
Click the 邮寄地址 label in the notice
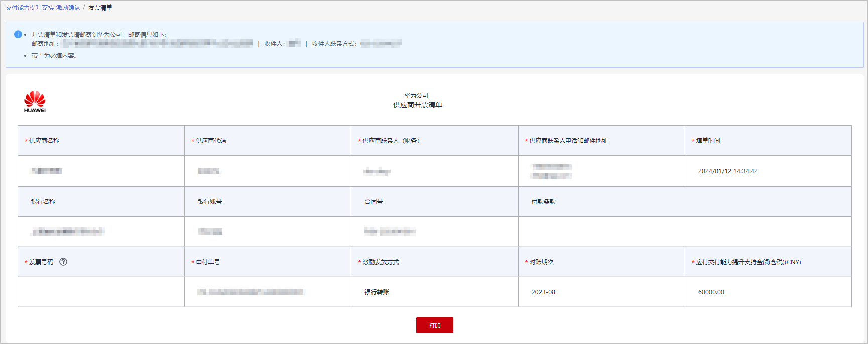[x=44, y=44]
